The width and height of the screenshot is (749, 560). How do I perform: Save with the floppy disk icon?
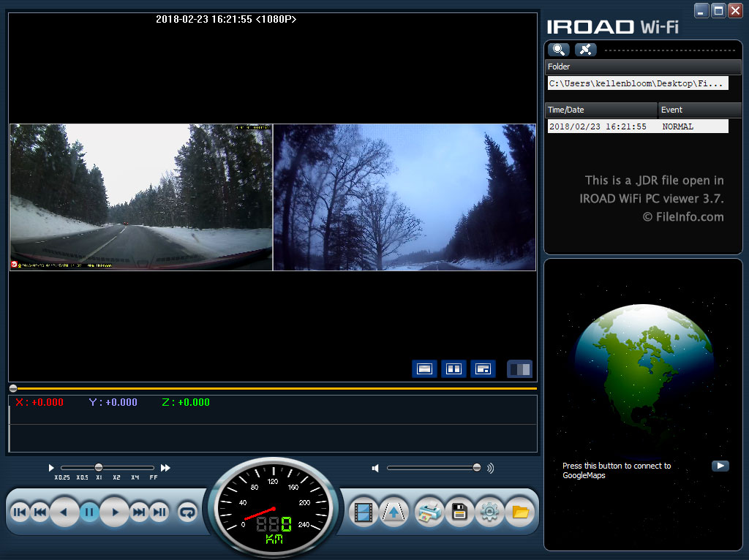(459, 512)
